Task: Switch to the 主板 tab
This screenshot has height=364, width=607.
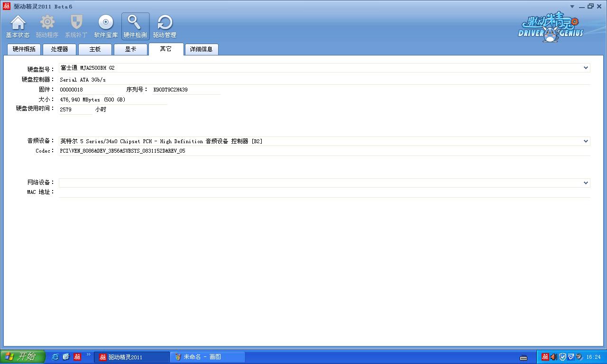Action: pyautogui.click(x=95, y=49)
